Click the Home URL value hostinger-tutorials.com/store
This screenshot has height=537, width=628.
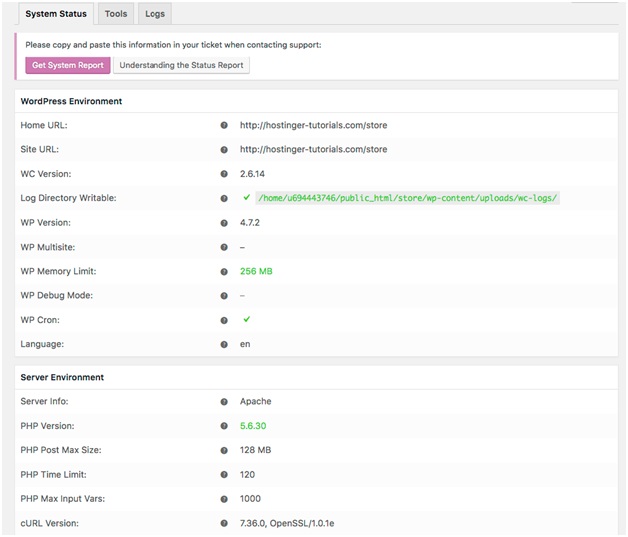coord(314,125)
